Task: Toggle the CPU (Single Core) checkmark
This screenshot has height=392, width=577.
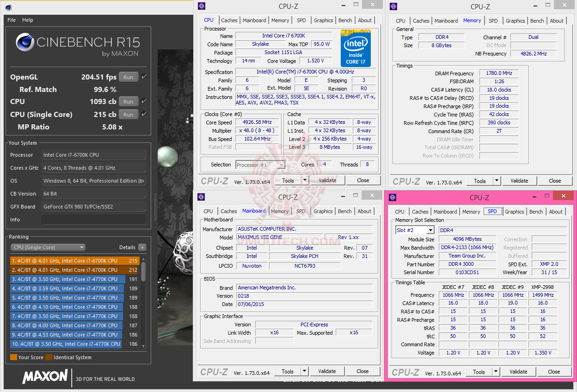Action: (x=144, y=114)
